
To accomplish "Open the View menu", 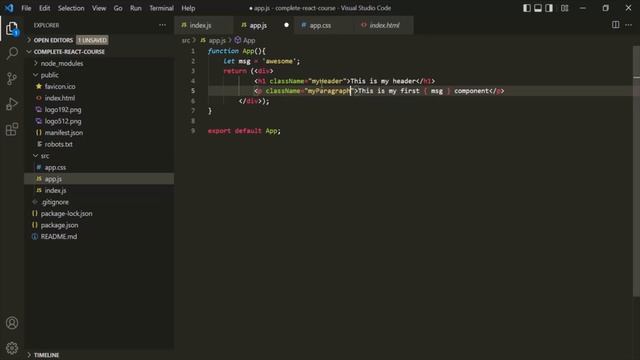I will pos(99,8).
